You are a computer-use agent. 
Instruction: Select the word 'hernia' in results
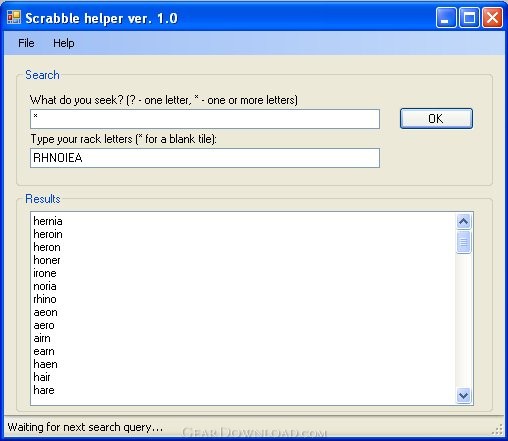point(48,221)
